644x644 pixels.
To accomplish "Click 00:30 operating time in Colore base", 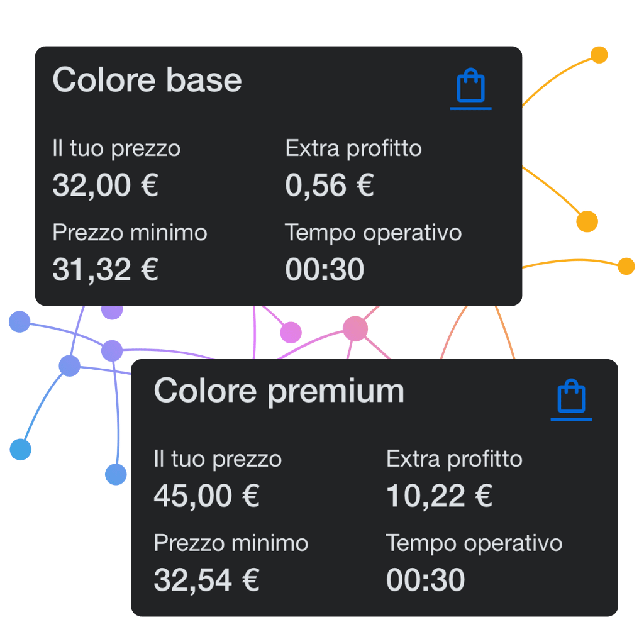I will point(325,270).
